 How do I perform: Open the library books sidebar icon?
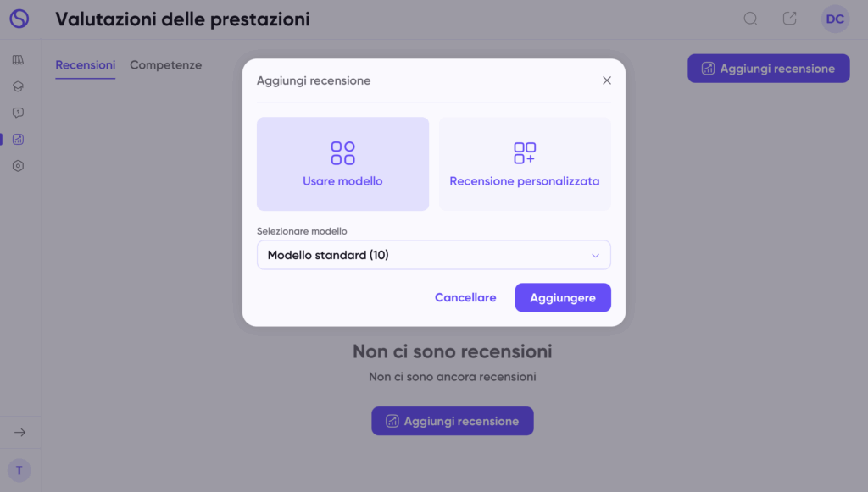click(19, 60)
